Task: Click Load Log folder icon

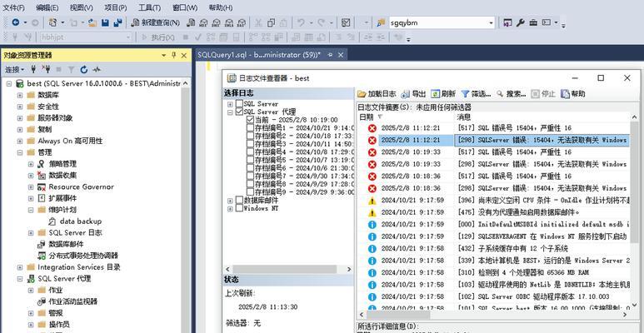Action: (x=362, y=94)
